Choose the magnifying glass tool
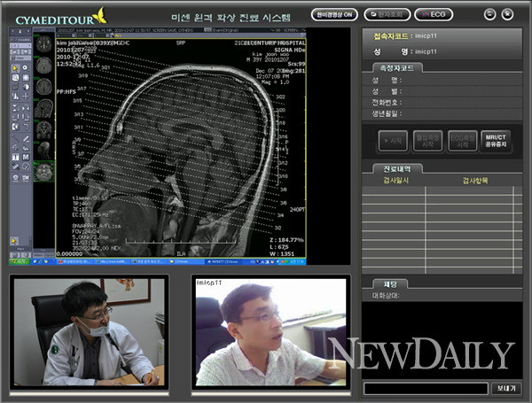532x403 pixels. tap(15, 78)
